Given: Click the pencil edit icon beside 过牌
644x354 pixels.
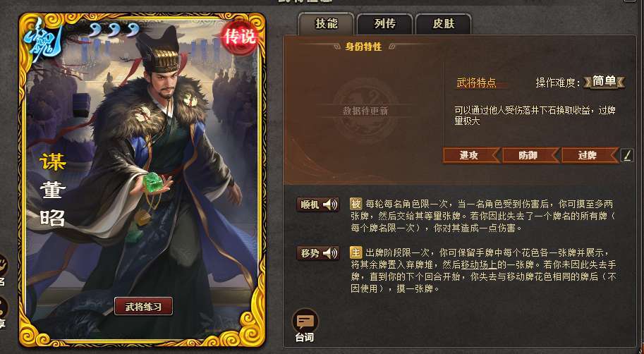Looking at the screenshot, I should click(x=627, y=155).
